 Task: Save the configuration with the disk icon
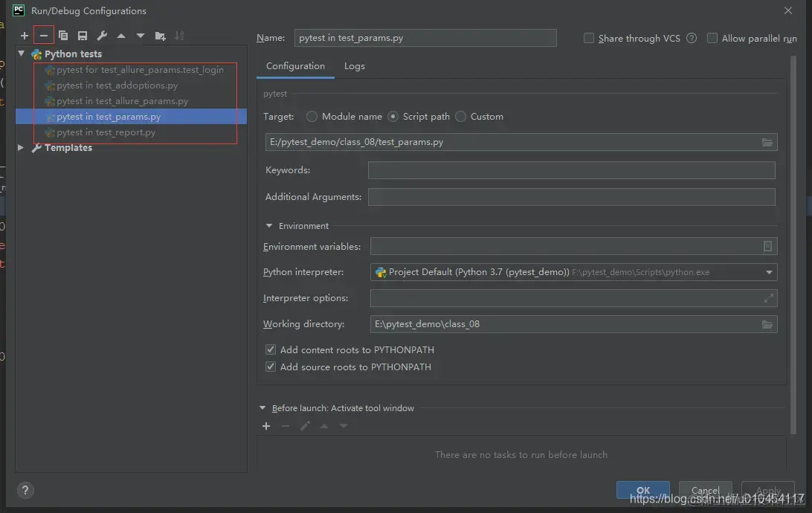[x=83, y=36]
